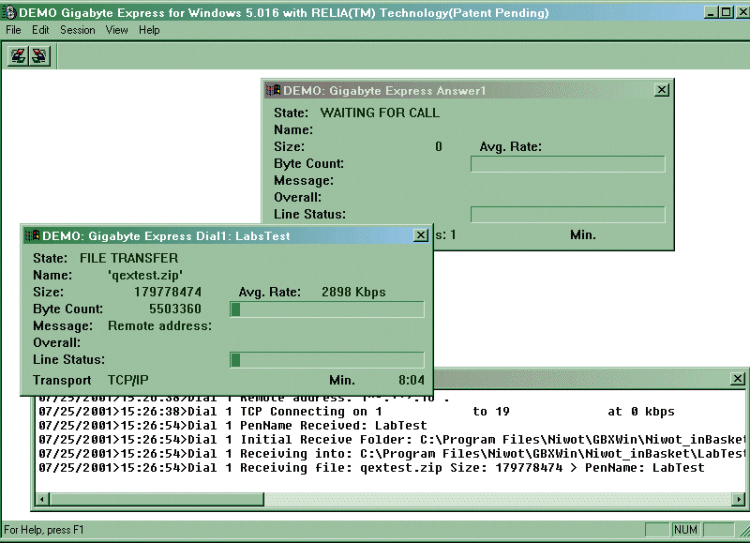This screenshot has height=543, width=750.
Task: Click the 'Remote address:' message text in Dial1
Action: coord(160,326)
